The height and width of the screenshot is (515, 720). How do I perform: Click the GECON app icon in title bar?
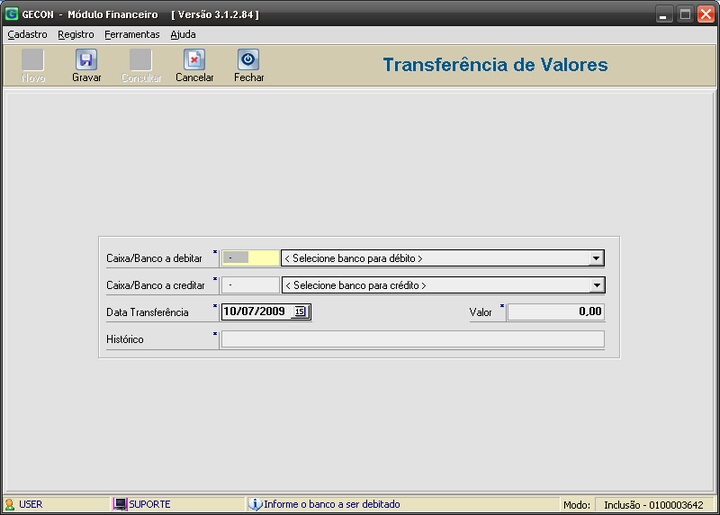[x=11, y=14]
